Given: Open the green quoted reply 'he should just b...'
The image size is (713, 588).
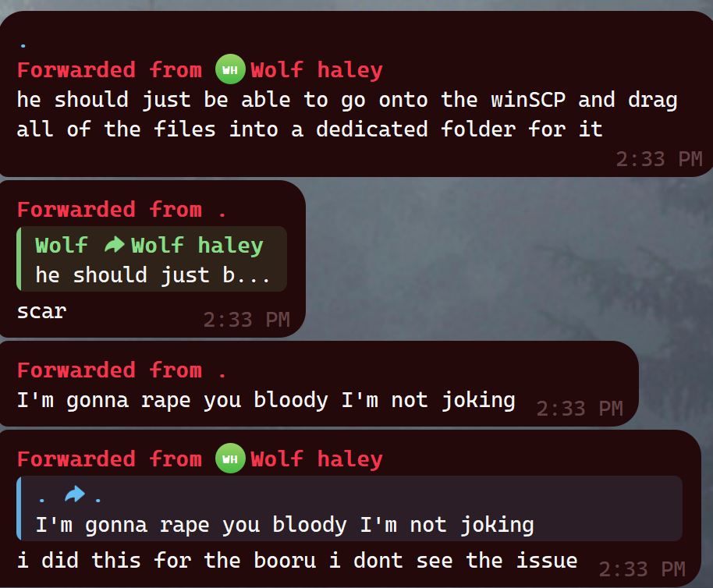Looking at the screenshot, I should (x=152, y=259).
